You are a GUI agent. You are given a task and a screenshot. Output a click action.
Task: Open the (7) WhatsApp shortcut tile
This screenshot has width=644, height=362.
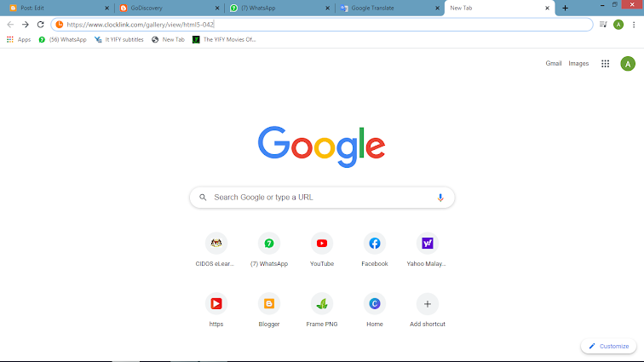[269, 250]
